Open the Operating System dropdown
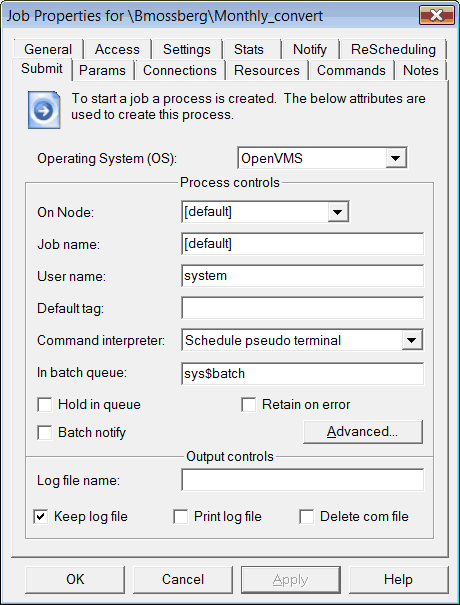This screenshot has height=605, width=460. click(396, 158)
